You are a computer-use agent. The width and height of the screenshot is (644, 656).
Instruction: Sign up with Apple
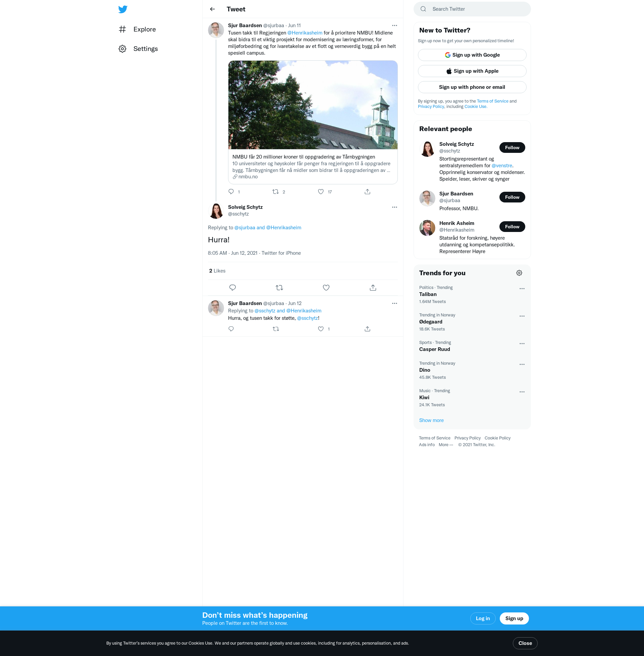coord(472,71)
